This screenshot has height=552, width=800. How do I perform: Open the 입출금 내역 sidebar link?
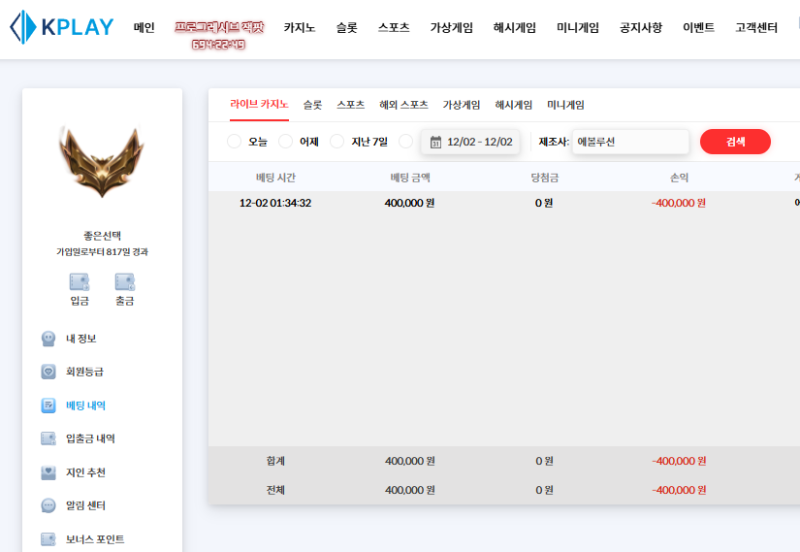pos(90,439)
